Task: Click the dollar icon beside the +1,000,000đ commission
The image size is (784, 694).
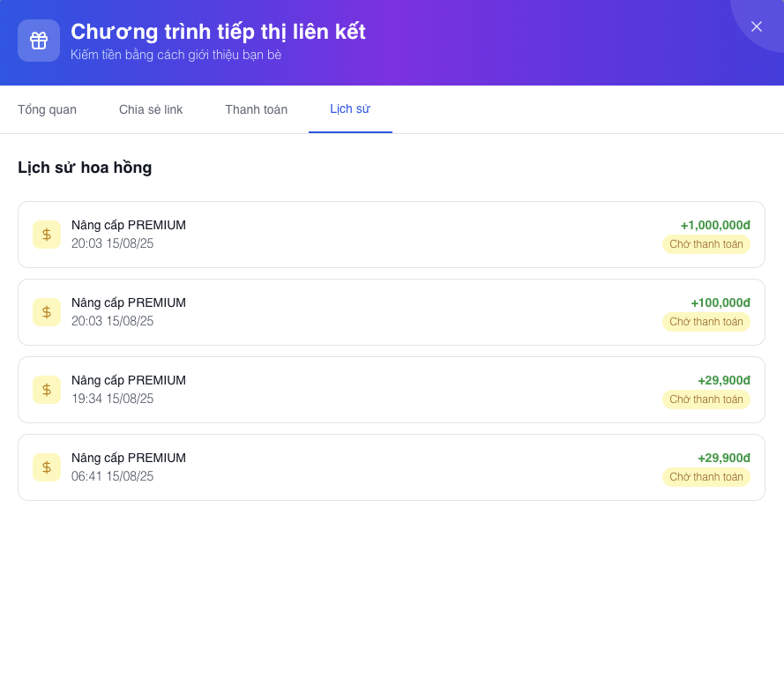Action: 47,235
